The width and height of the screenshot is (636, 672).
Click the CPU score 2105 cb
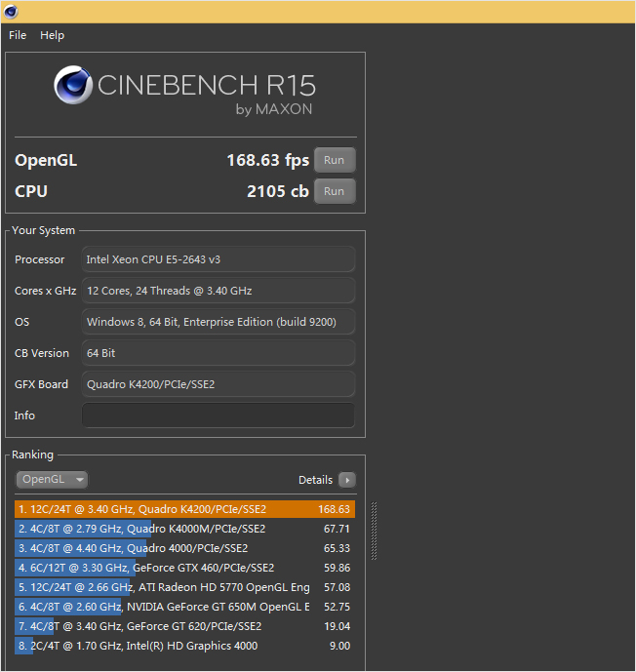[278, 191]
